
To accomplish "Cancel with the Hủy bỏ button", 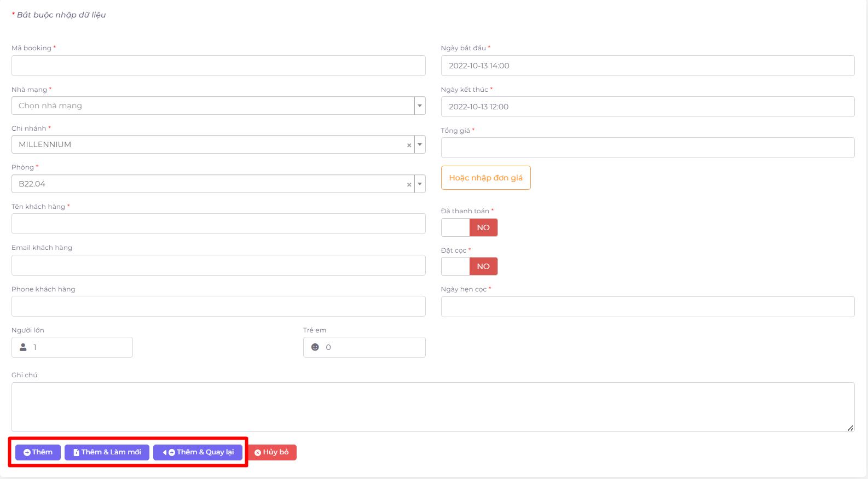I will click(x=272, y=452).
